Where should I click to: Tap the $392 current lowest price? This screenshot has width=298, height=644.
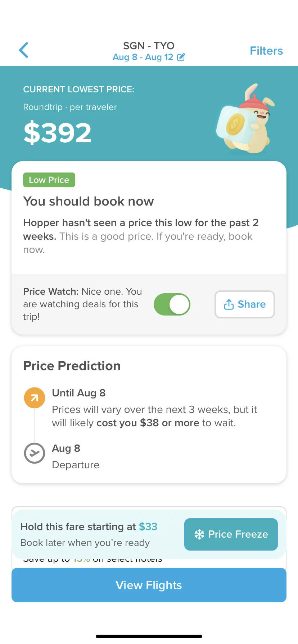click(58, 133)
